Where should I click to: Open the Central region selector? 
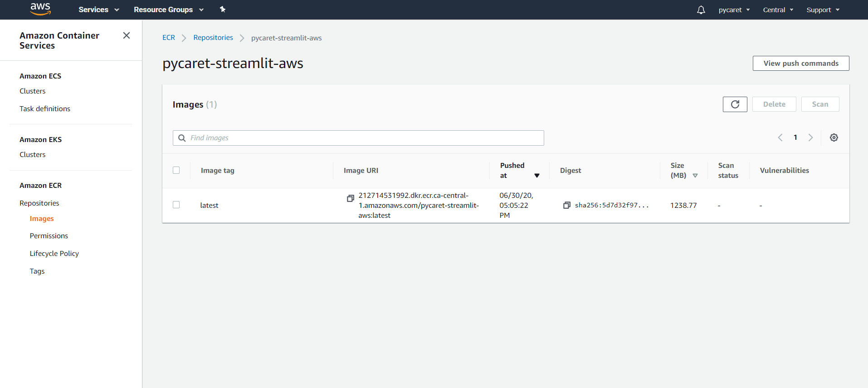778,10
